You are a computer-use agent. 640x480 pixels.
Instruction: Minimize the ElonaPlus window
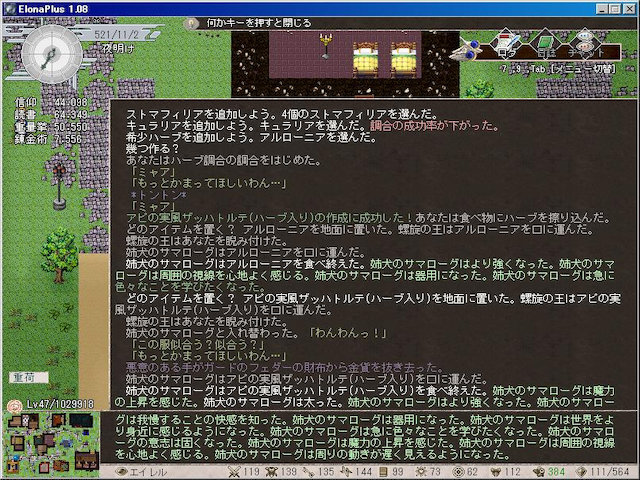[x=602, y=9]
